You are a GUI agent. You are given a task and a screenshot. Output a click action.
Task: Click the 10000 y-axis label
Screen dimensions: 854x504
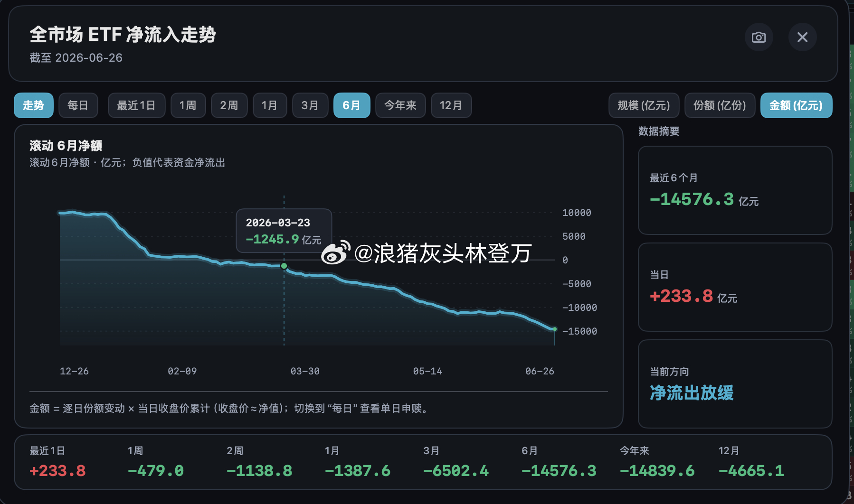577,213
